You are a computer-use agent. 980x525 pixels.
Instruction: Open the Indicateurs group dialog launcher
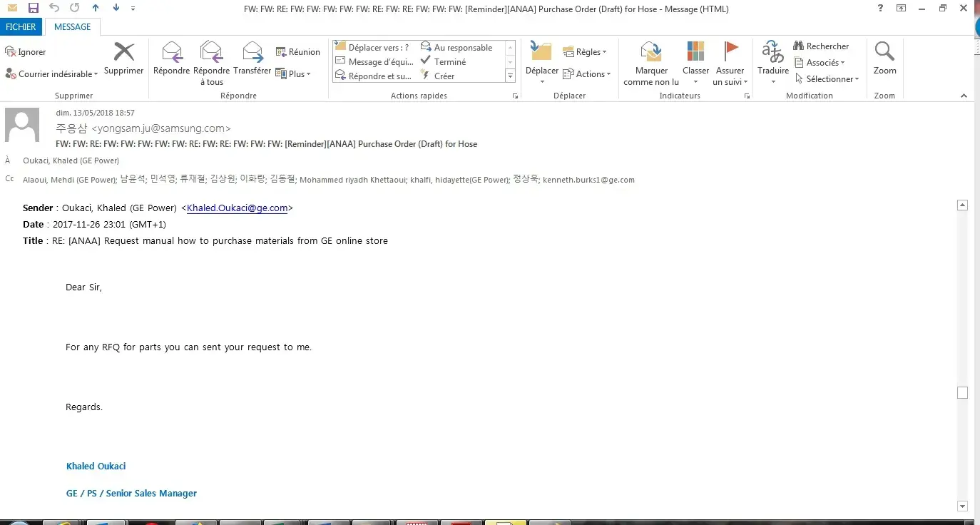click(x=746, y=96)
